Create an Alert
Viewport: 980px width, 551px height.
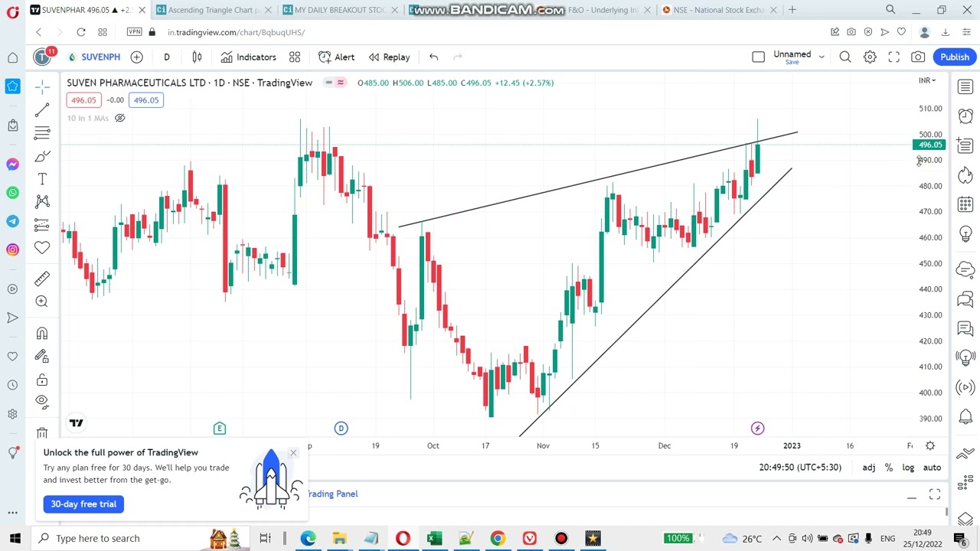click(336, 57)
